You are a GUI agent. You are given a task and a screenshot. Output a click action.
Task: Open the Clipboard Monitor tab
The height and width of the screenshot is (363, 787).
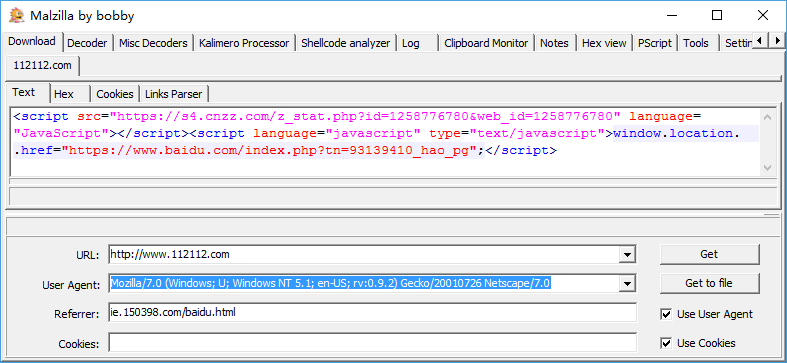click(486, 43)
